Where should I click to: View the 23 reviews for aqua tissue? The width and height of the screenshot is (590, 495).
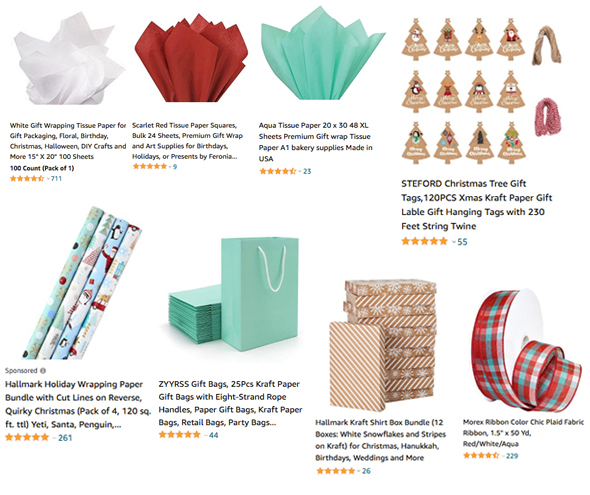click(307, 172)
